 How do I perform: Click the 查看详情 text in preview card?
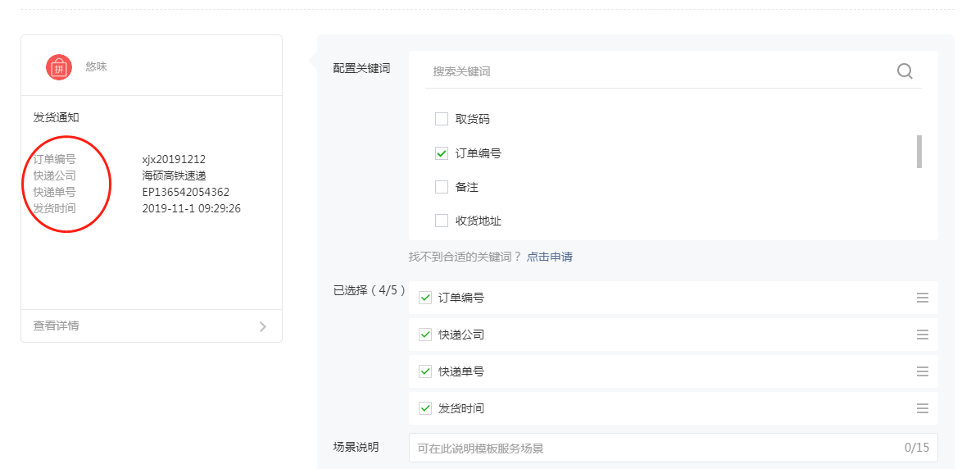coord(57,326)
